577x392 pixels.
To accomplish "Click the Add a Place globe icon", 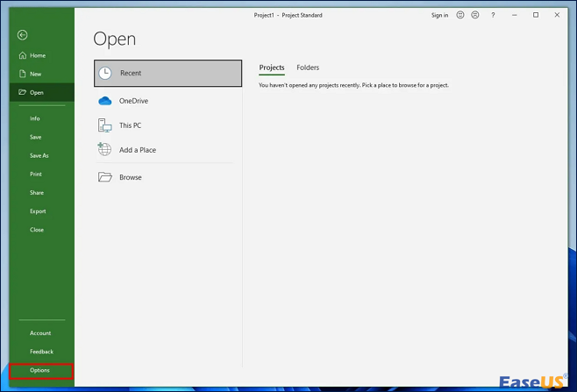I will pos(105,150).
